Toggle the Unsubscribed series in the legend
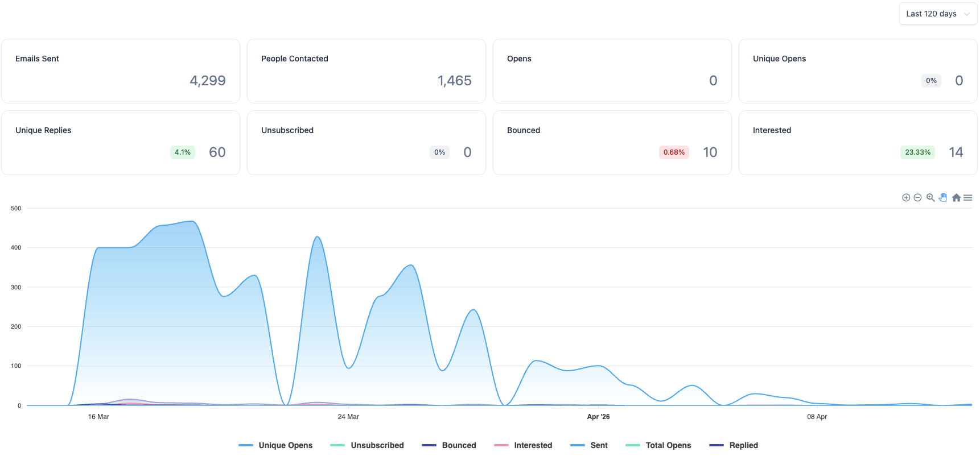 pos(367,445)
